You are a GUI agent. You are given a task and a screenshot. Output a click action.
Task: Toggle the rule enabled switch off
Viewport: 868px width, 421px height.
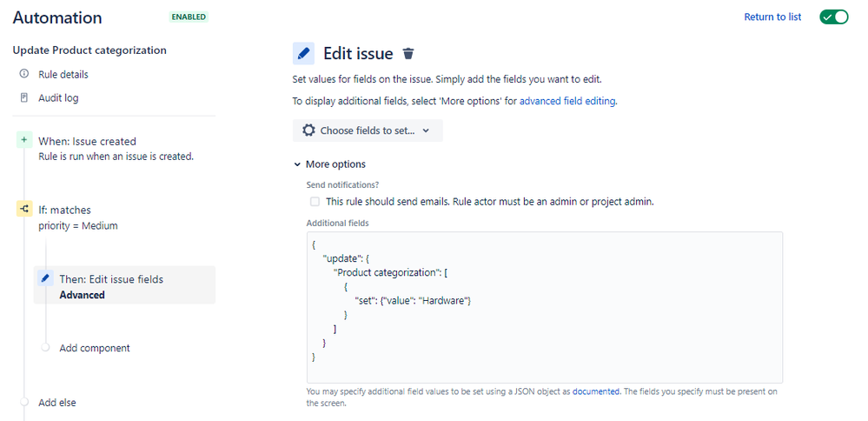pyautogui.click(x=833, y=17)
